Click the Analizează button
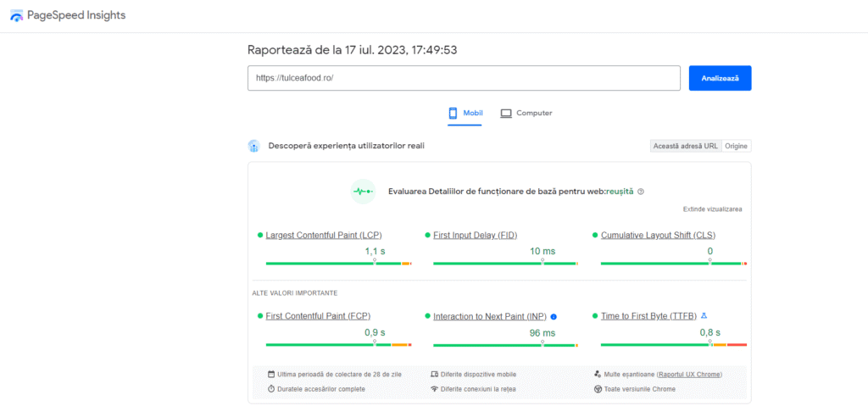This screenshot has height=406, width=868. pyautogui.click(x=721, y=78)
